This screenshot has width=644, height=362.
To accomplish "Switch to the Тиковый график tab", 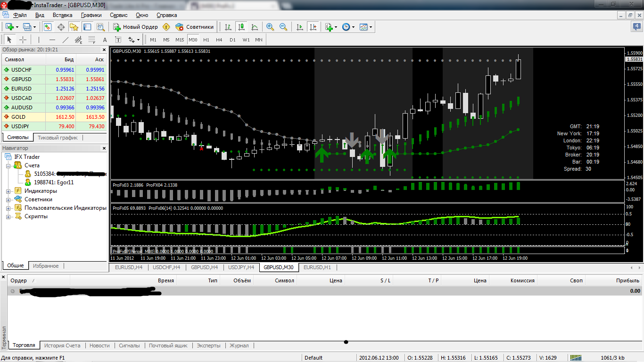I will tap(58, 138).
